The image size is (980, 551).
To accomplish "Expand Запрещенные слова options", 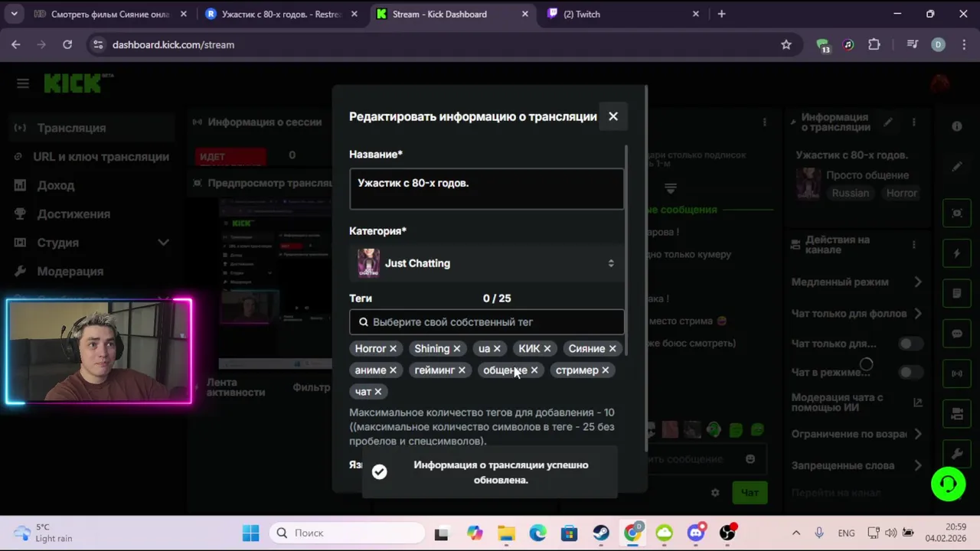I will coord(918,465).
